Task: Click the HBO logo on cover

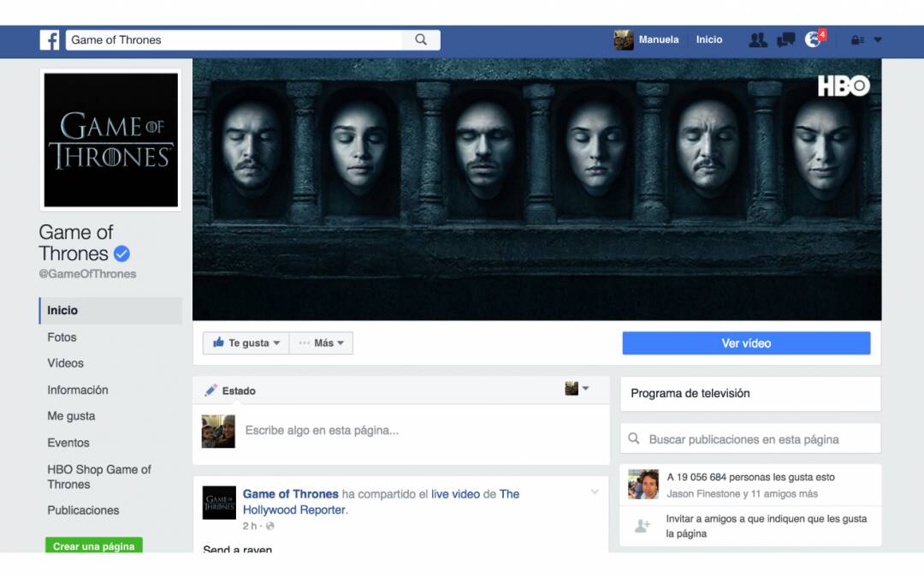Action: coord(844,86)
